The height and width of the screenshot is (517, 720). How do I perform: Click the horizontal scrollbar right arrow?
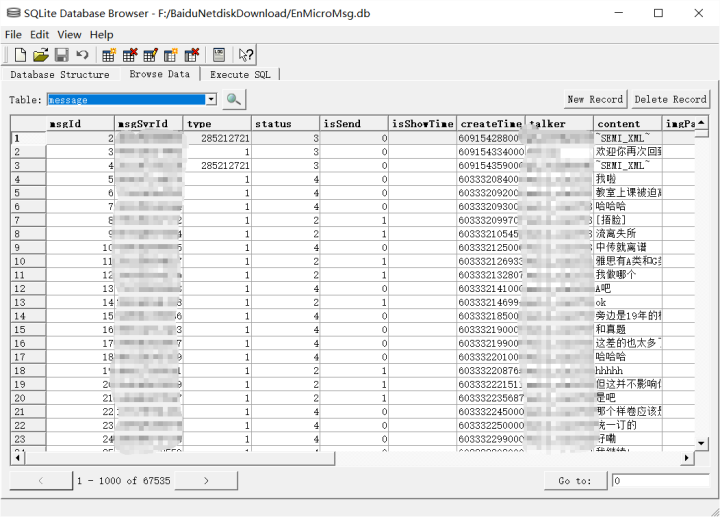click(x=687, y=458)
